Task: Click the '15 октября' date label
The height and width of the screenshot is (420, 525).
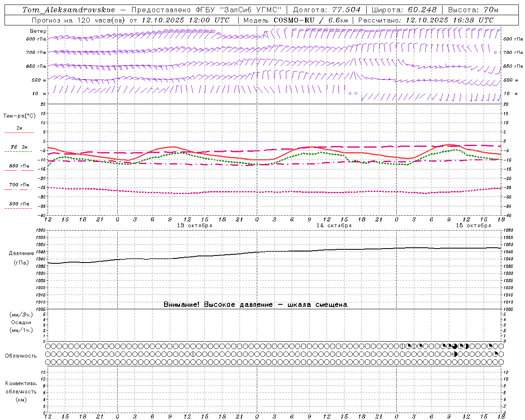Action: 473,226
